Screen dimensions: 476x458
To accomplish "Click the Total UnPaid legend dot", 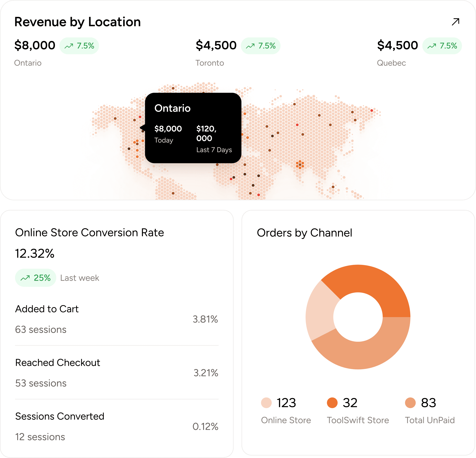I will [411, 403].
